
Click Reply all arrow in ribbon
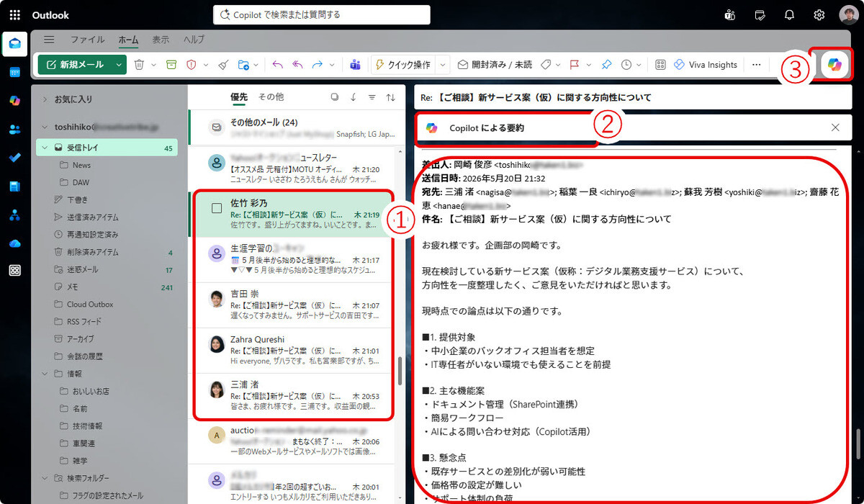pyautogui.click(x=297, y=65)
